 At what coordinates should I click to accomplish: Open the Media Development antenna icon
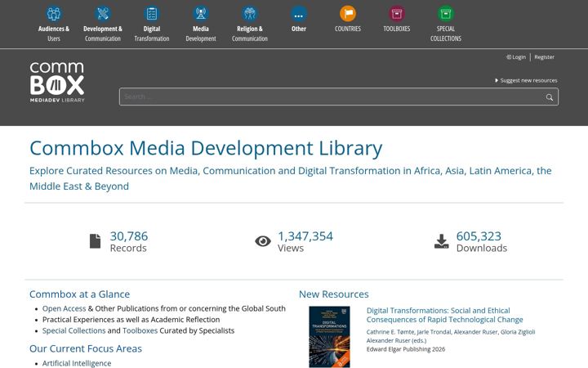pyautogui.click(x=201, y=14)
